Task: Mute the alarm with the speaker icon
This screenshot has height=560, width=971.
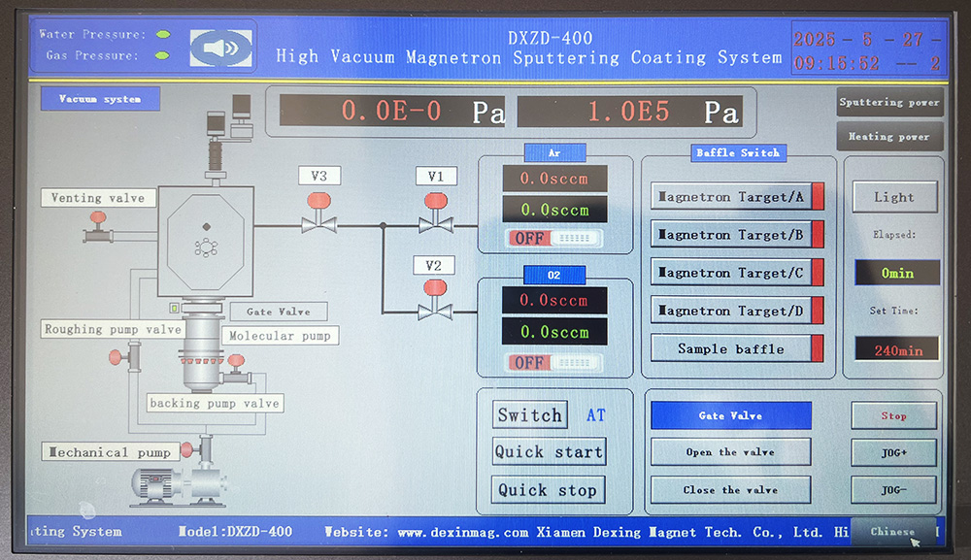Action: [221, 48]
